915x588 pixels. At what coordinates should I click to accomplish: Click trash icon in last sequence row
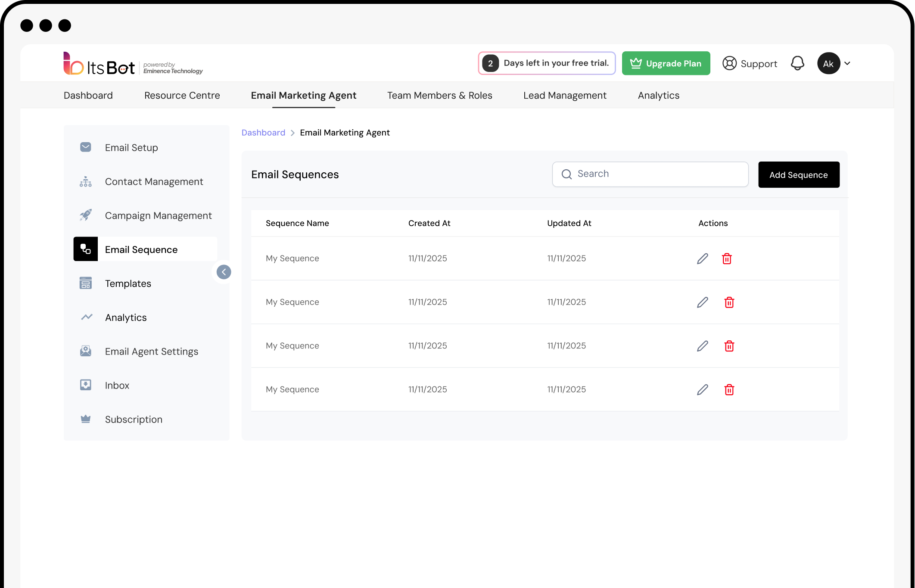pos(729,389)
